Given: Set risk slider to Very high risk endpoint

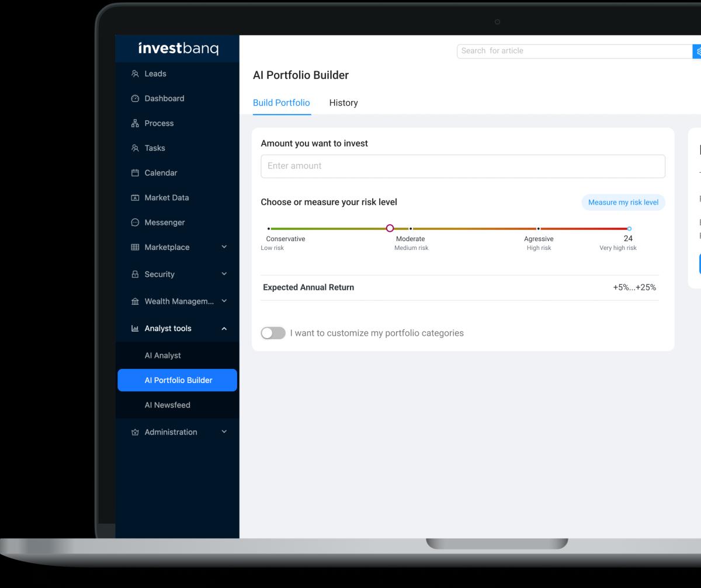Looking at the screenshot, I should [629, 229].
